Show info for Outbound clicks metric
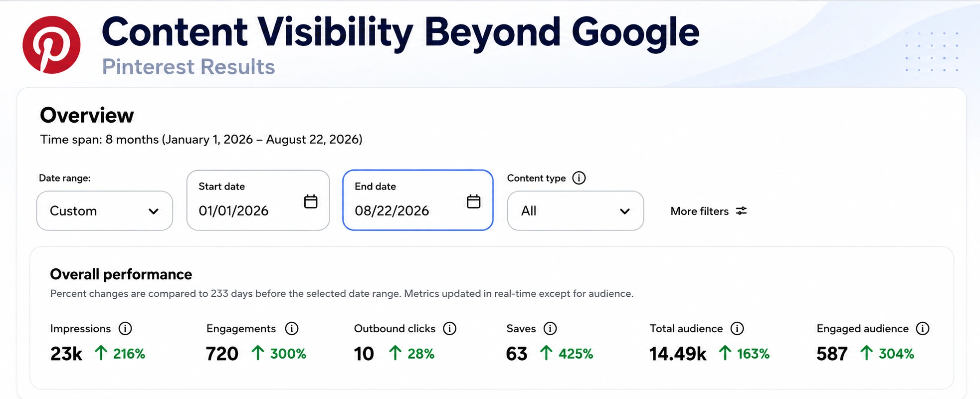The width and height of the screenshot is (980, 399). (x=450, y=329)
